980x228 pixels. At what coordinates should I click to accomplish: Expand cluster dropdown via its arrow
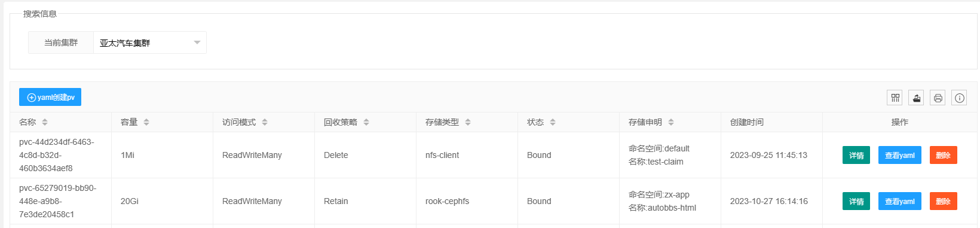[x=197, y=42]
